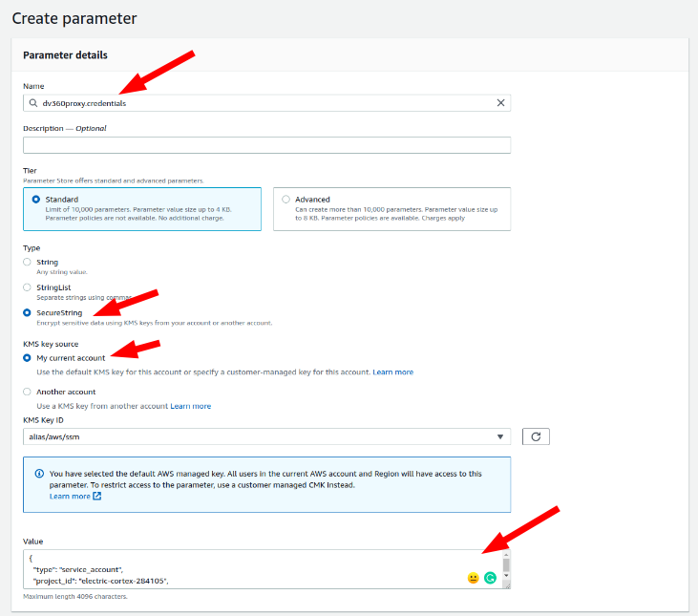Click the resize handle of the Value box
This screenshot has height=616, width=698.
tap(507, 585)
